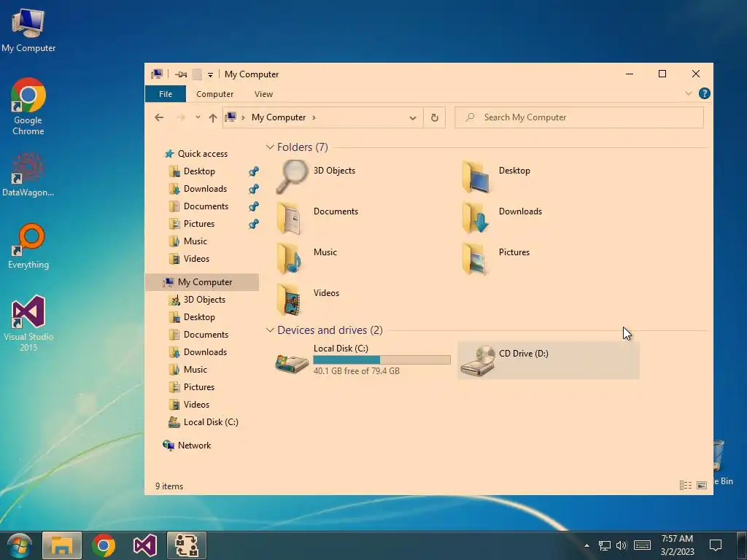Viewport: 747px width, 560px height.
Task: Open Visual Studio from the taskbar
Action: point(145,545)
